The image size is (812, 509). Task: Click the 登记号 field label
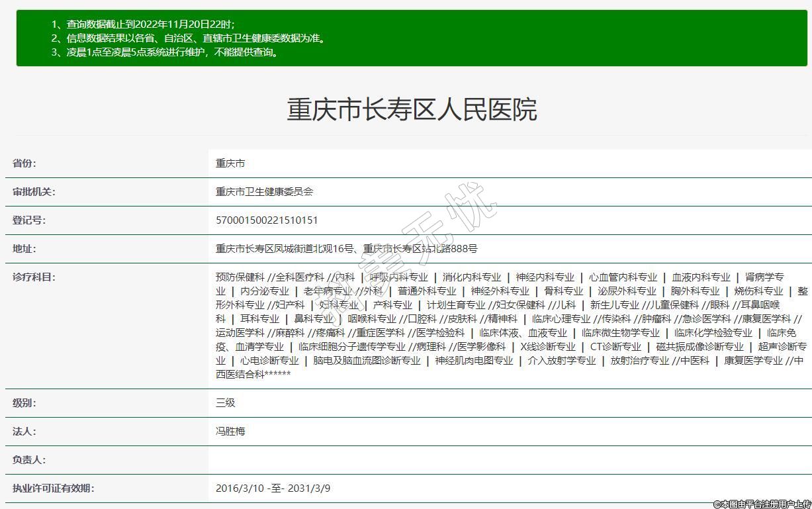29,220
